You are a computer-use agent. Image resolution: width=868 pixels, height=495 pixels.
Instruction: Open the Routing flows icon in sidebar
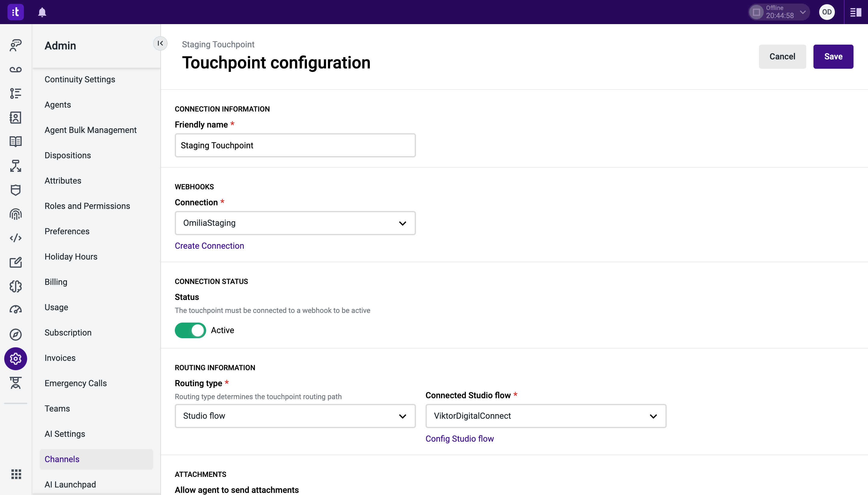click(x=15, y=166)
